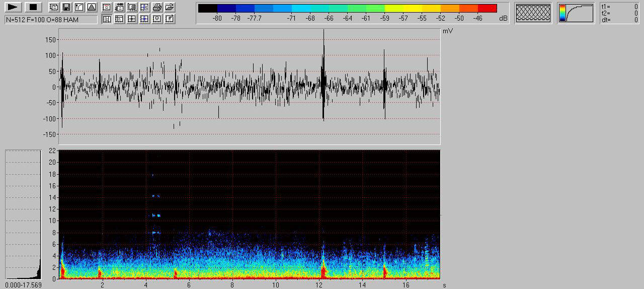Select the bell-shaped window function icon
This screenshot has width=644, height=289.
click(x=91, y=7)
